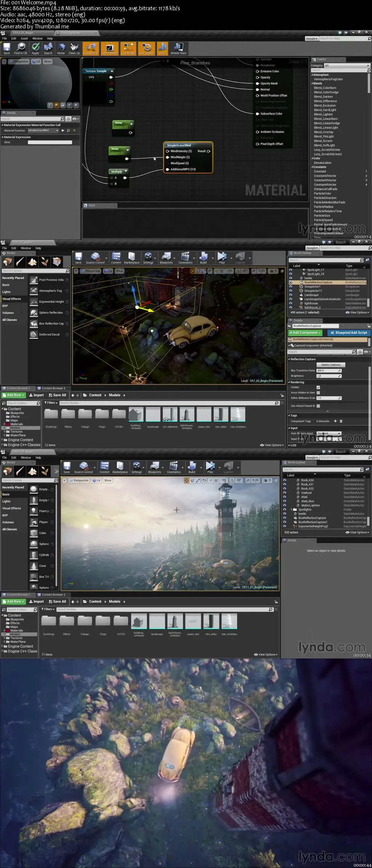The height and width of the screenshot is (868, 372).
Task: Open Marketplace in the Ch7_02_Begin toolbar
Action: [x=132, y=258]
